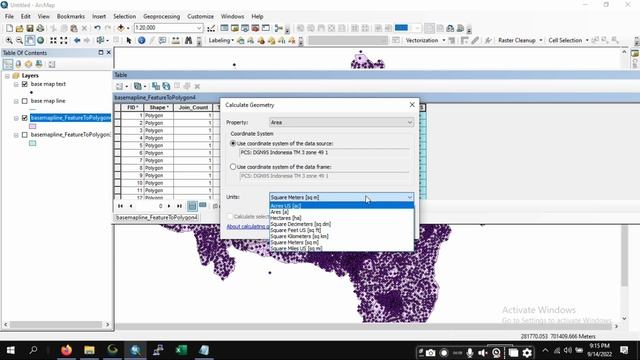Close the Calculate Geometry dialog
The width and height of the screenshot is (640, 360).
pos(412,105)
